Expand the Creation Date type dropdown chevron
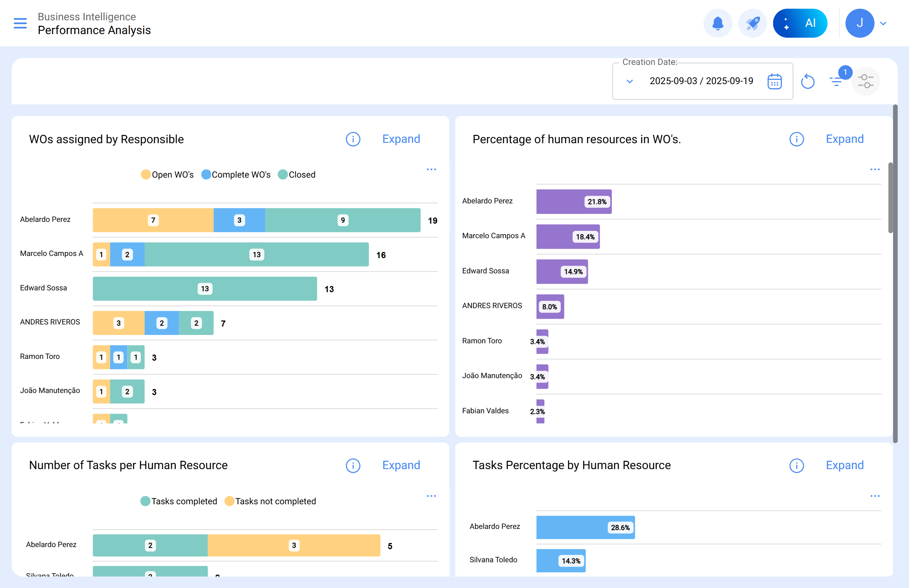The height and width of the screenshot is (588, 909). pos(630,81)
